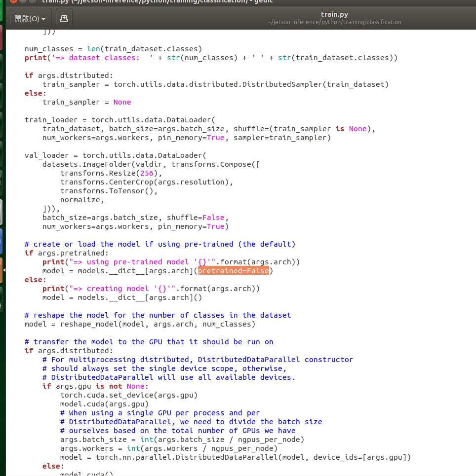Click the '# reshape the model' comment line
Viewport: 476px width, 476px height.
pyautogui.click(x=158, y=315)
